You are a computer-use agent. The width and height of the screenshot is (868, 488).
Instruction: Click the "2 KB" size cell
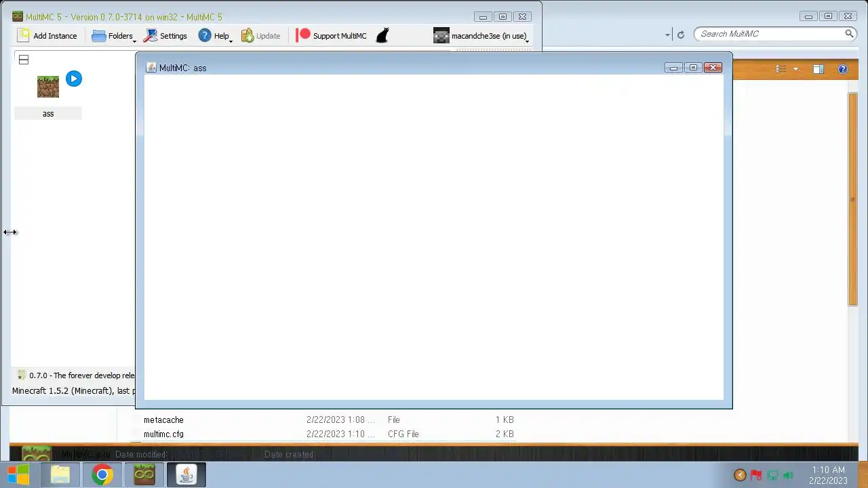pyautogui.click(x=505, y=434)
